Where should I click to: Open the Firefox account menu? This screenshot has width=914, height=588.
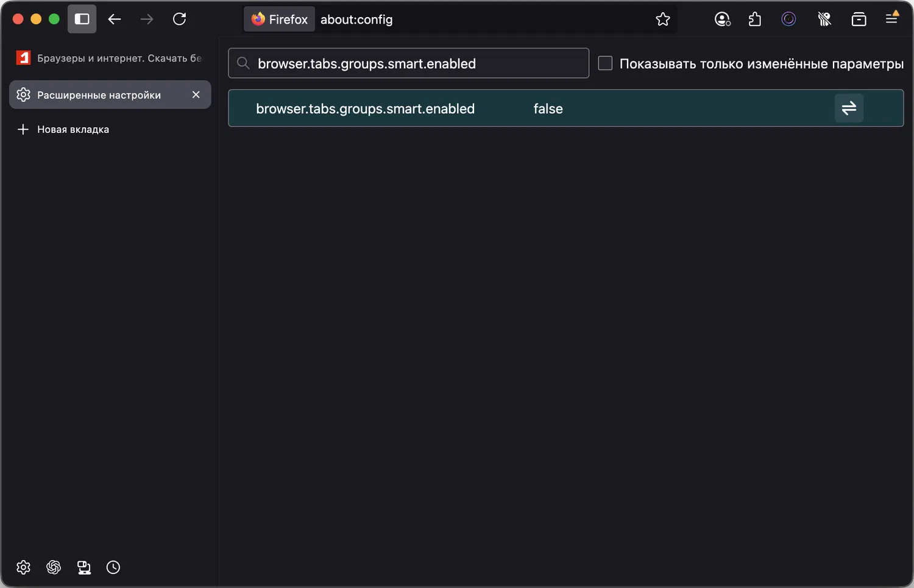722,19
